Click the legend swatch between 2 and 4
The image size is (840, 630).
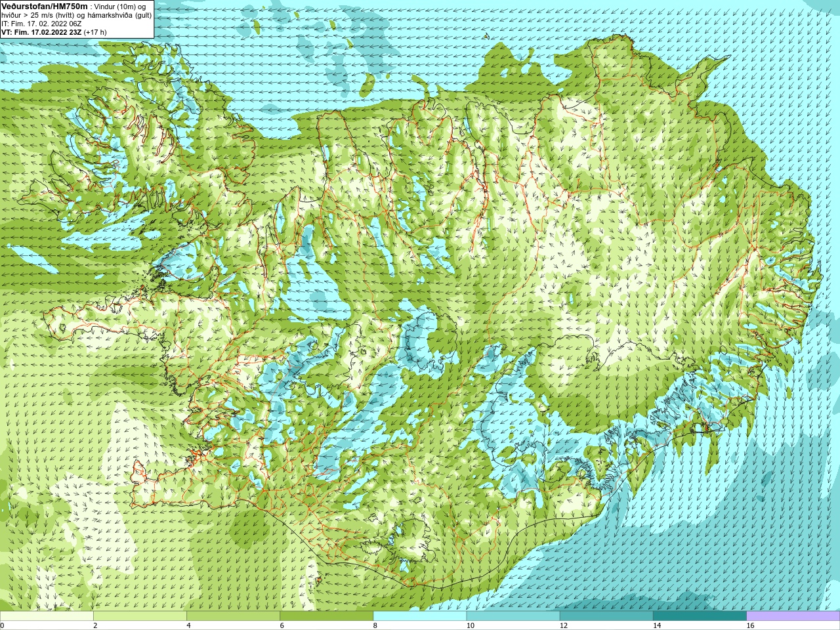coord(140,616)
